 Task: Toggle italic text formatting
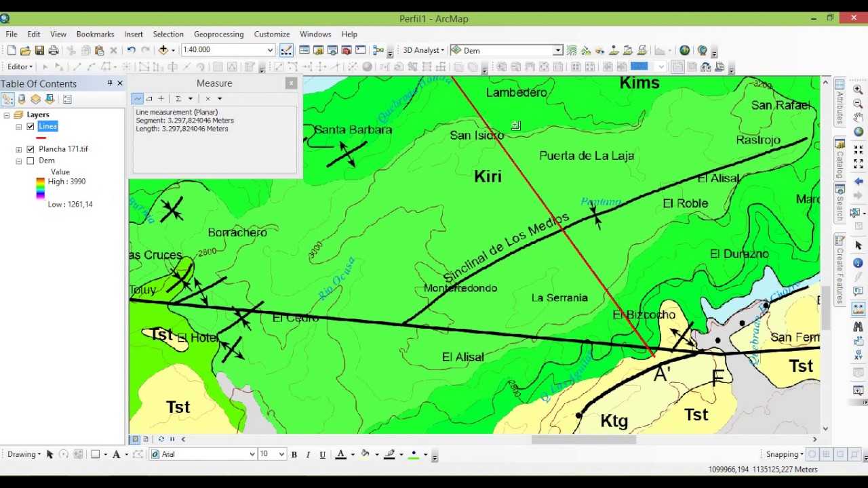pos(308,454)
